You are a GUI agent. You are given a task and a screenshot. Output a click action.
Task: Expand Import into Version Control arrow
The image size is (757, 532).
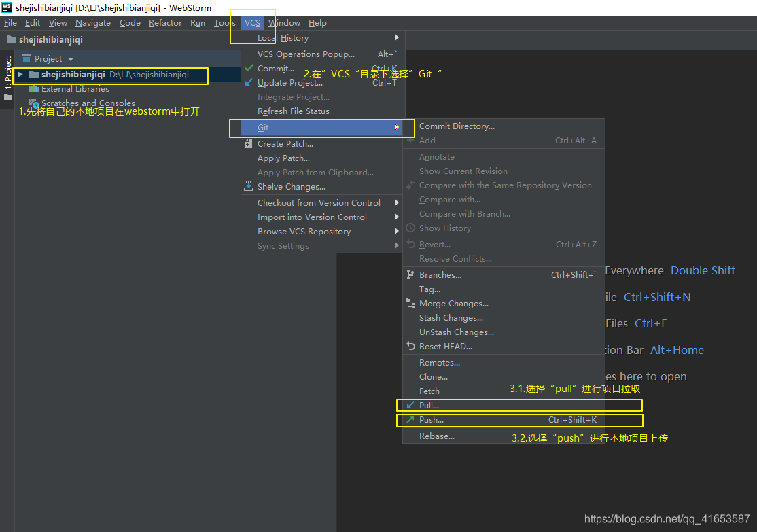coord(397,217)
